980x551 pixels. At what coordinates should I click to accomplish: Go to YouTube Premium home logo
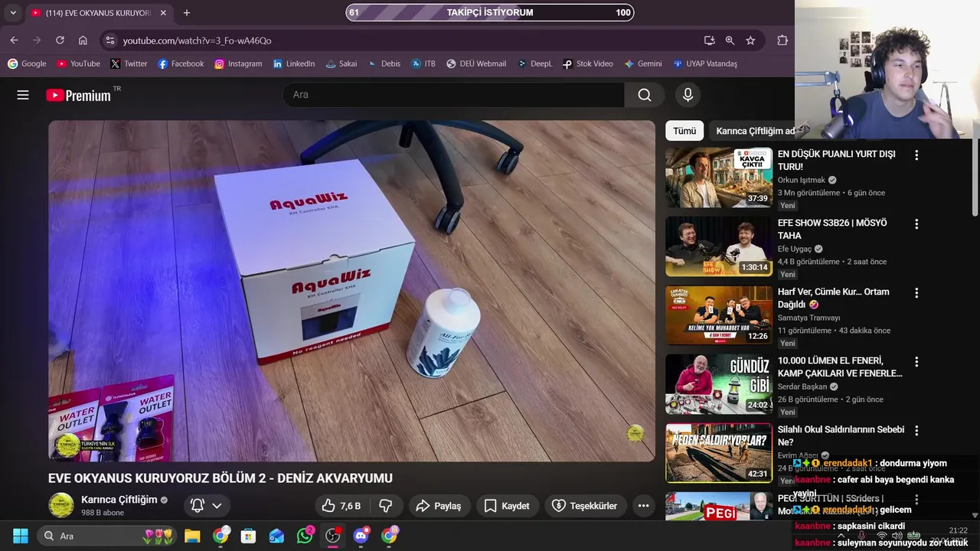[x=79, y=95]
